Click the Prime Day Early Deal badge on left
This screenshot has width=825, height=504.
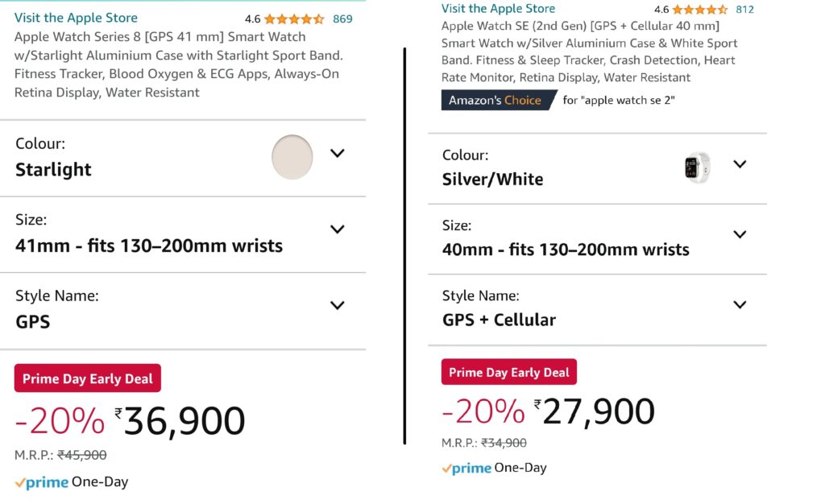click(x=87, y=378)
